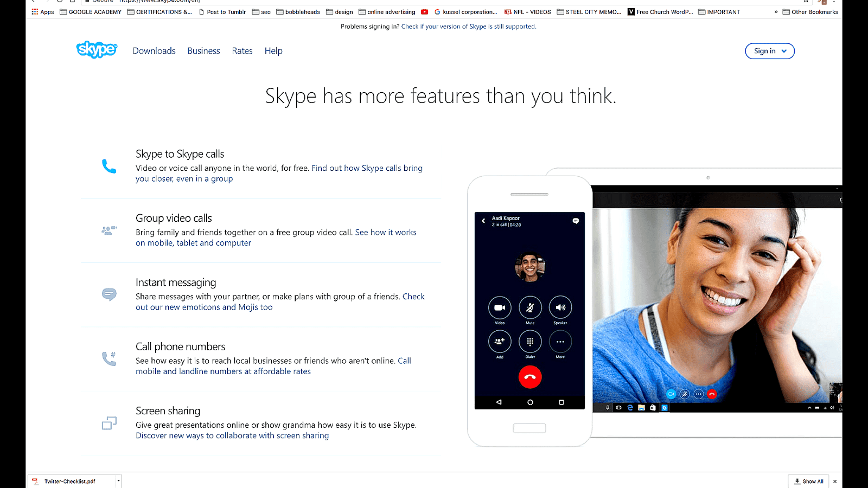The height and width of the screenshot is (488, 868).
Task: Tap the Video button on the phone call screen
Action: tap(500, 307)
